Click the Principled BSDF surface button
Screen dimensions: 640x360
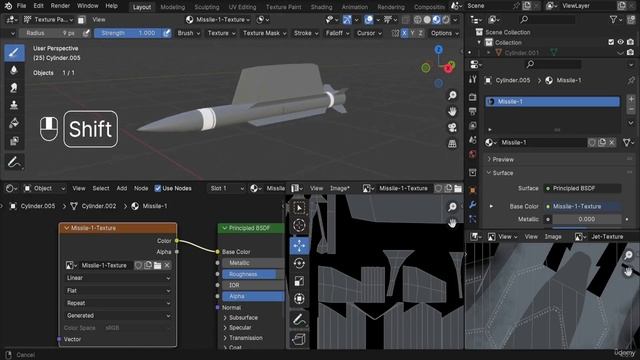pyautogui.click(x=582, y=188)
